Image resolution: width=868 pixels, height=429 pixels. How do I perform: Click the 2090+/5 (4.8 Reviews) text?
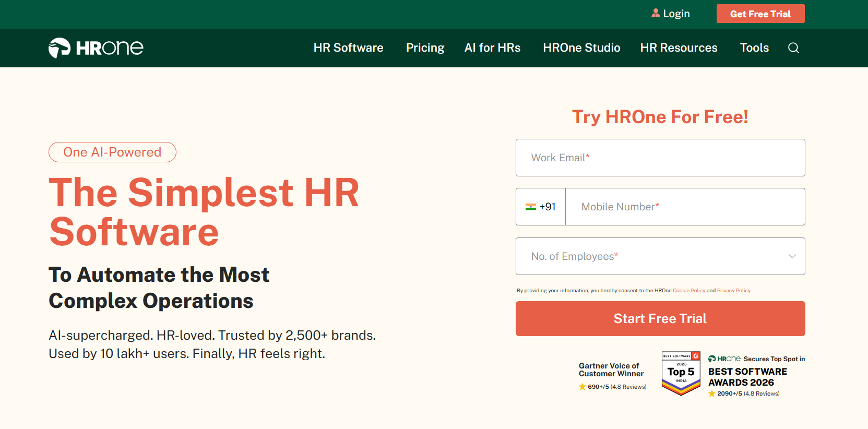pyautogui.click(x=748, y=394)
